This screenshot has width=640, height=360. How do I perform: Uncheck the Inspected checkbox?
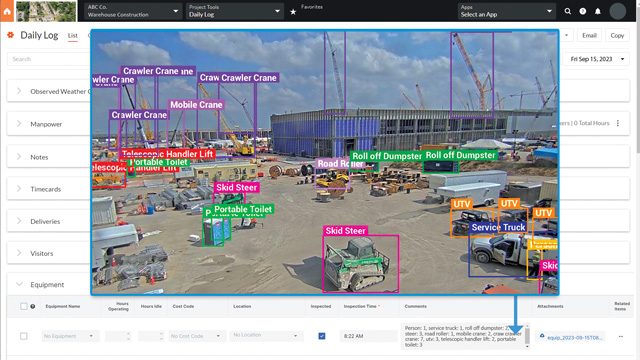pyautogui.click(x=322, y=336)
